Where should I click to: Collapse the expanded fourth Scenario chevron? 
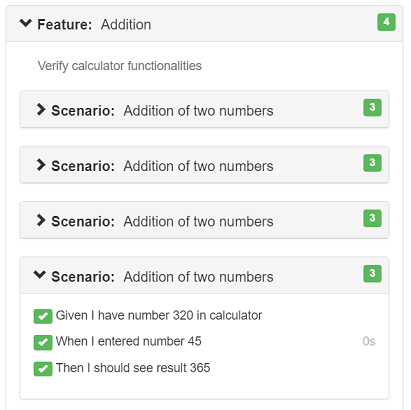click(x=40, y=275)
